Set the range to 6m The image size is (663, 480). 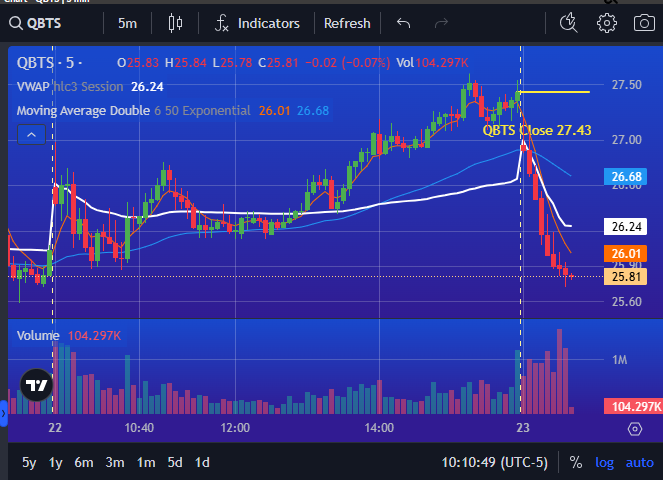coord(84,463)
